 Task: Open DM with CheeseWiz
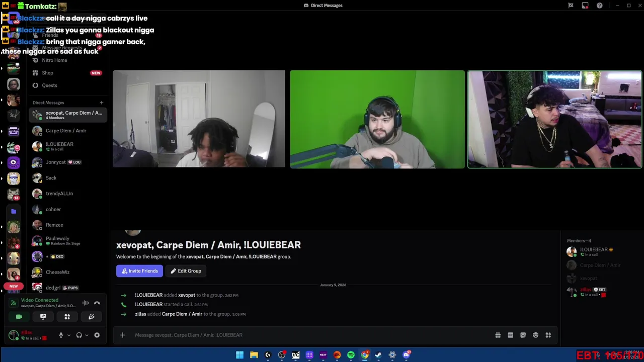[68, 272]
